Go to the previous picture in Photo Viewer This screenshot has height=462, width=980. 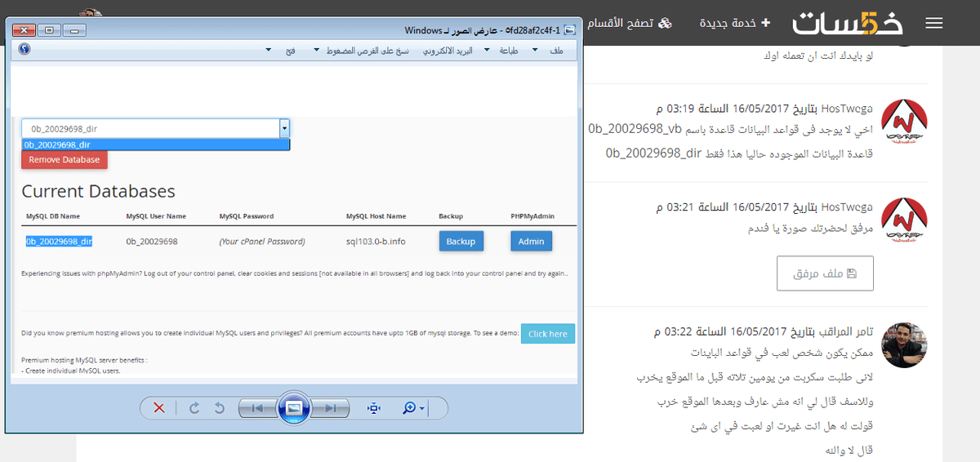point(258,408)
